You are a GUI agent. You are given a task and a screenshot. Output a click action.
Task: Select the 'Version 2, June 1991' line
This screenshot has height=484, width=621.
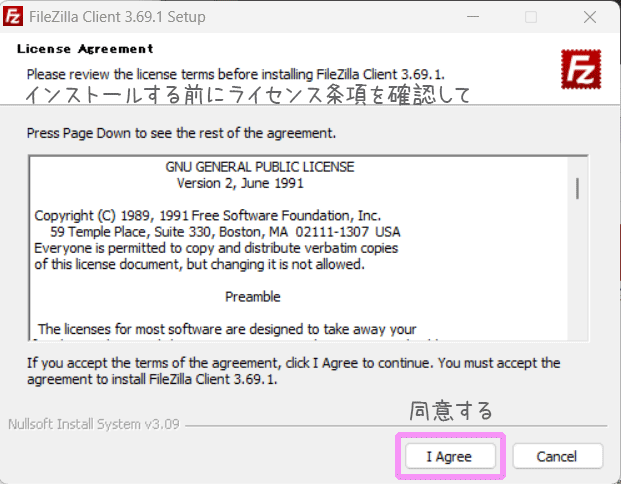tap(240, 183)
